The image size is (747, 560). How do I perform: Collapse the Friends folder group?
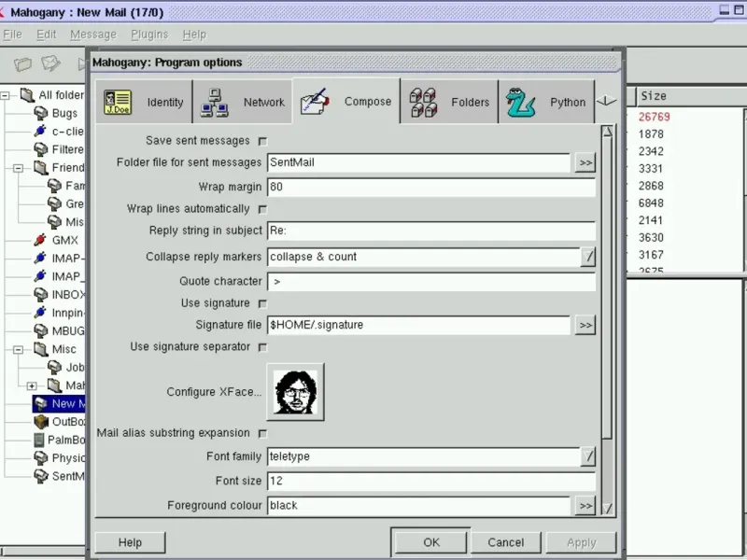click(x=18, y=168)
